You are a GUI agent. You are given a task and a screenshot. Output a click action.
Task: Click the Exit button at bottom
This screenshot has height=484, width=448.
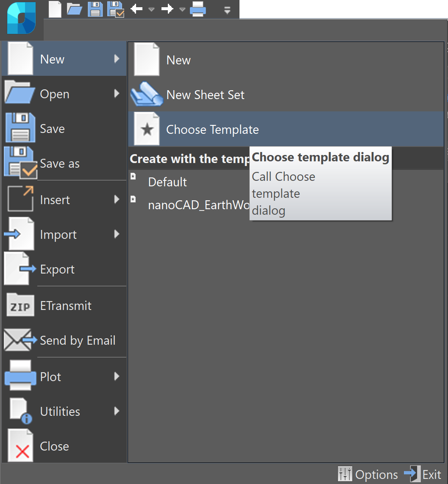[423, 474]
